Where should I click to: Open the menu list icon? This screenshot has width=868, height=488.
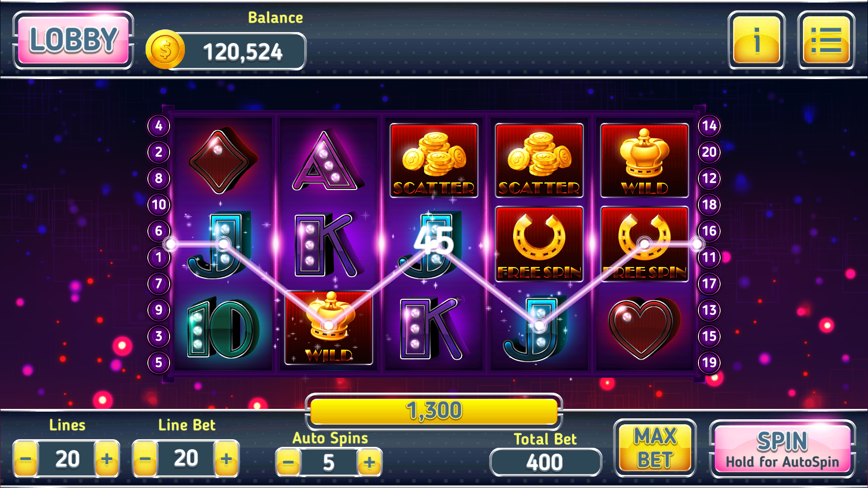point(826,40)
